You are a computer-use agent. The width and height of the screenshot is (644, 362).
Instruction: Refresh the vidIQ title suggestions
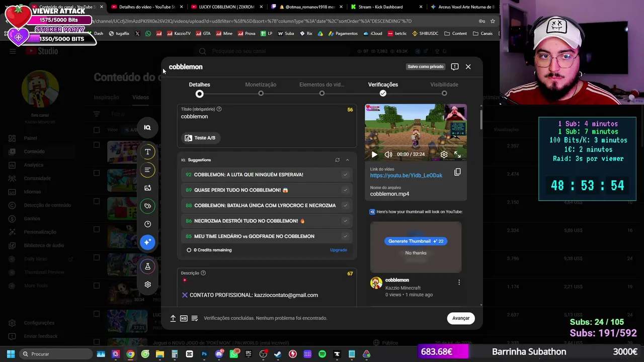(x=337, y=160)
